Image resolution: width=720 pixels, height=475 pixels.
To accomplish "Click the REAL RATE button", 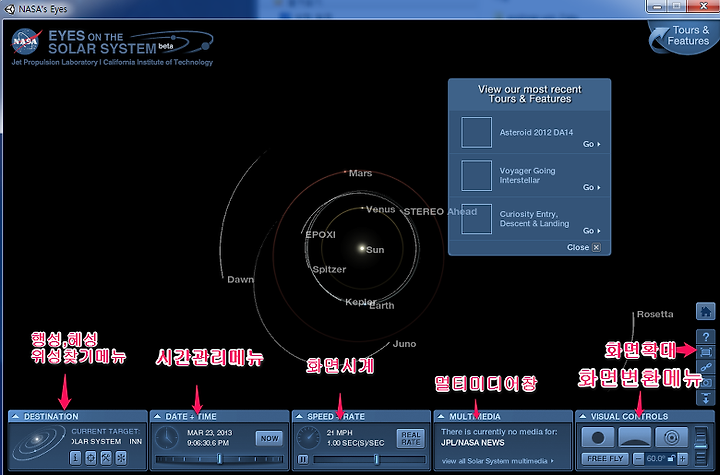I will [x=411, y=438].
